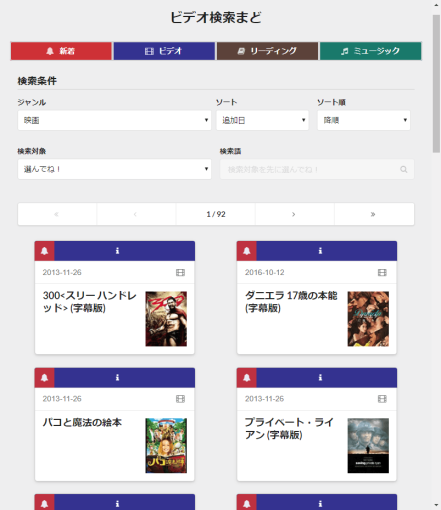Image resolution: width=441 pixels, height=510 pixels.
Task: Click the page vertical scrollbar thumb
Action: [x=436, y=83]
